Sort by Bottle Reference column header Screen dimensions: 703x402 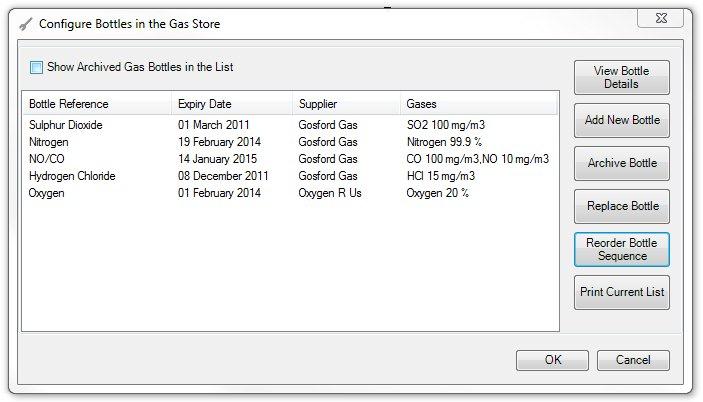click(x=97, y=104)
